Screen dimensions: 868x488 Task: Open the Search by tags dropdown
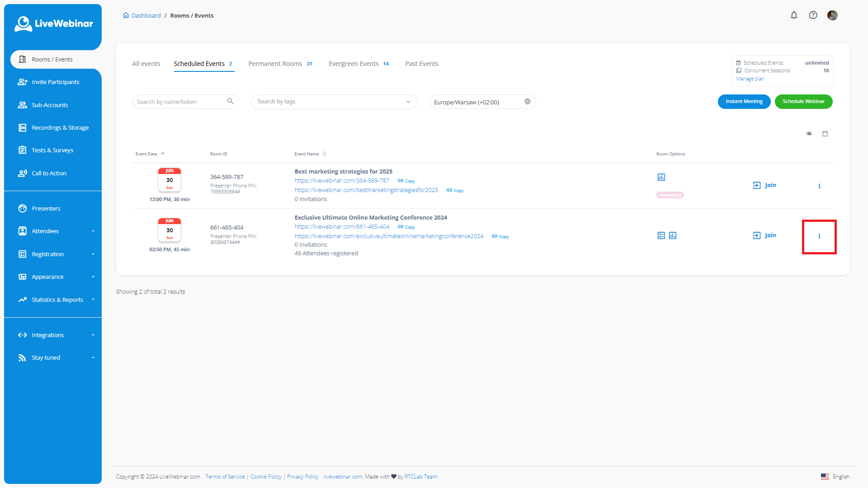334,102
